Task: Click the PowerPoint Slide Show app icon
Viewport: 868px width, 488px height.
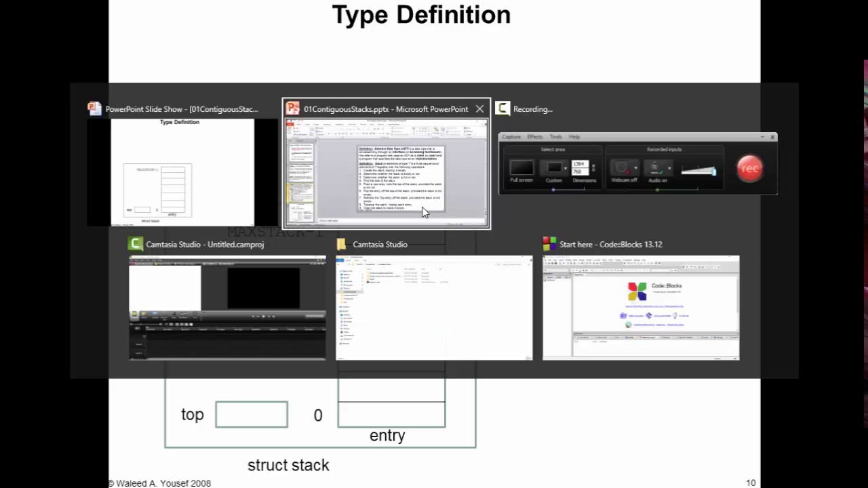Action: tap(94, 109)
